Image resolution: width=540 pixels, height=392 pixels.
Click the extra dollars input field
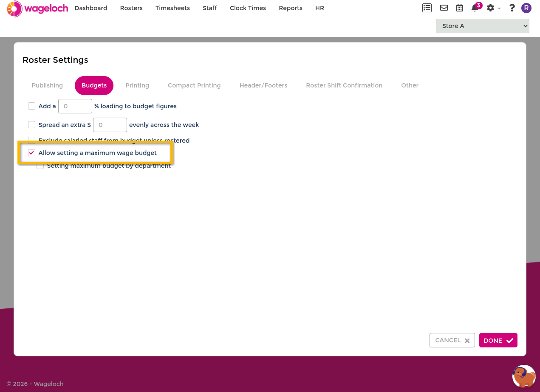point(110,125)
